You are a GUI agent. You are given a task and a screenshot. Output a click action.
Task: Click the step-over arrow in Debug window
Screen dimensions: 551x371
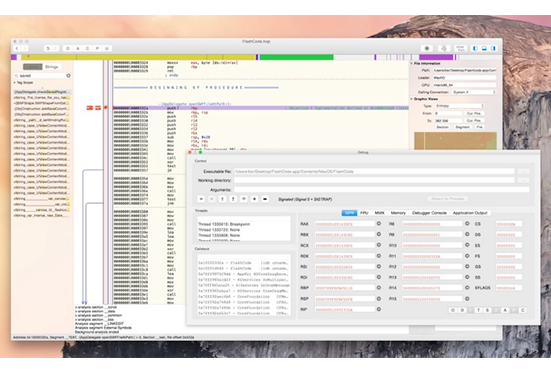pyautogui.click(x=222, y=199)
